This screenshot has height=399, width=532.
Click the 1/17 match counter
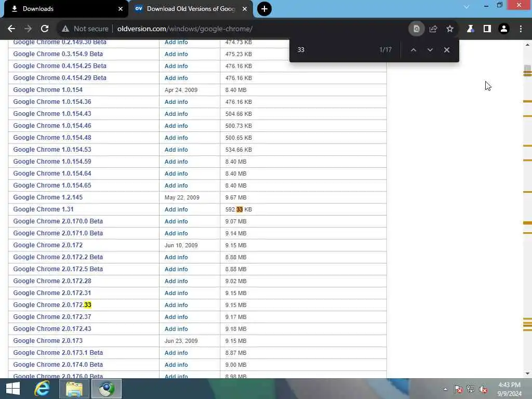click(385, 50)
